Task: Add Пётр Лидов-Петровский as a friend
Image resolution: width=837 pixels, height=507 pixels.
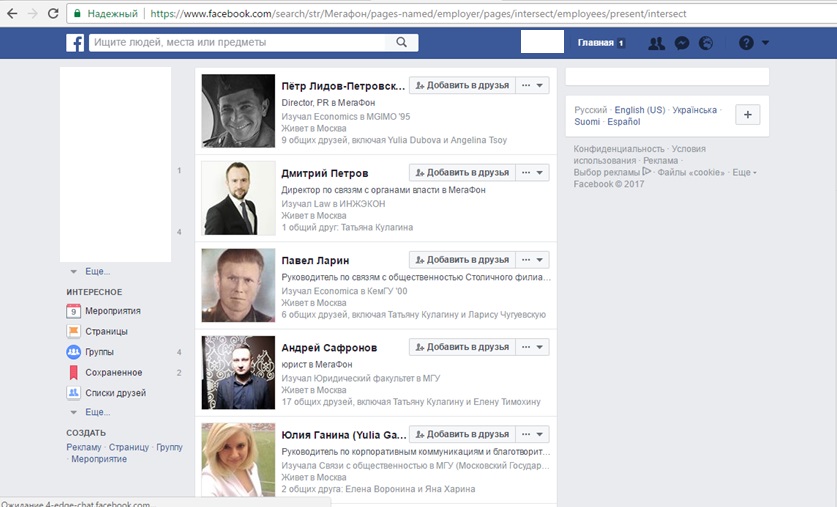Action: tap(462, 86)
